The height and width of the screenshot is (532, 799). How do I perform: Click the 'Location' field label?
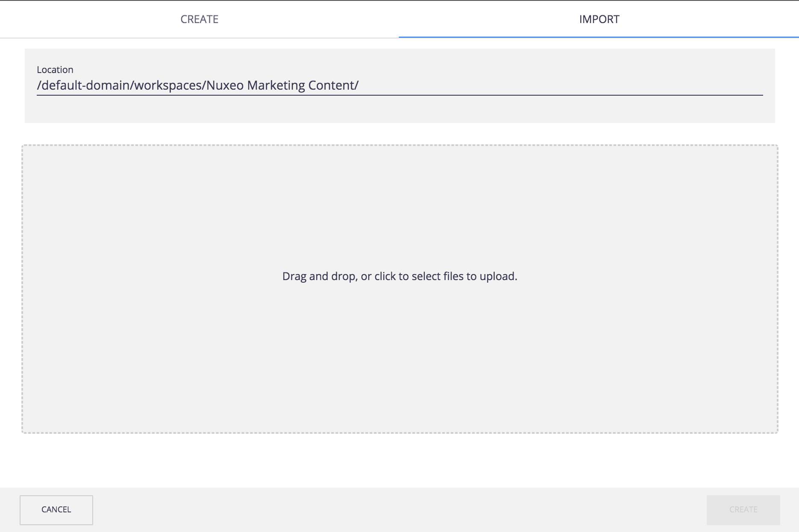pos(55,70)
